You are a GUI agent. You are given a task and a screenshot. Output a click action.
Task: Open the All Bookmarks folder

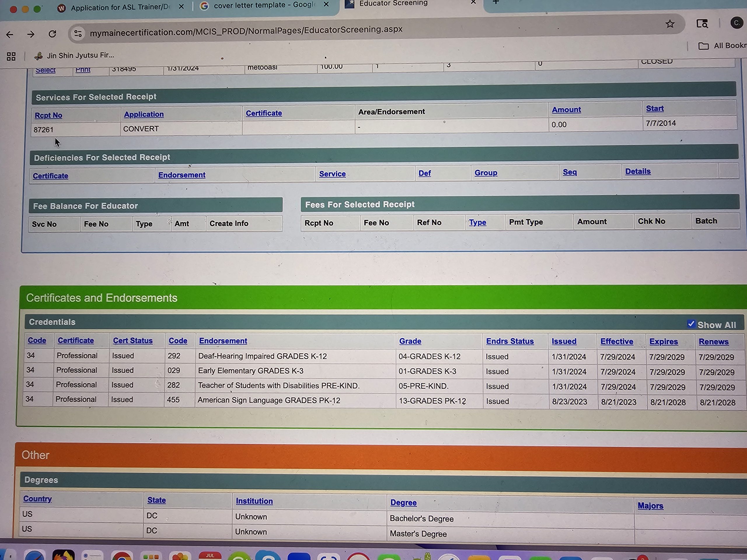point(722,45)
